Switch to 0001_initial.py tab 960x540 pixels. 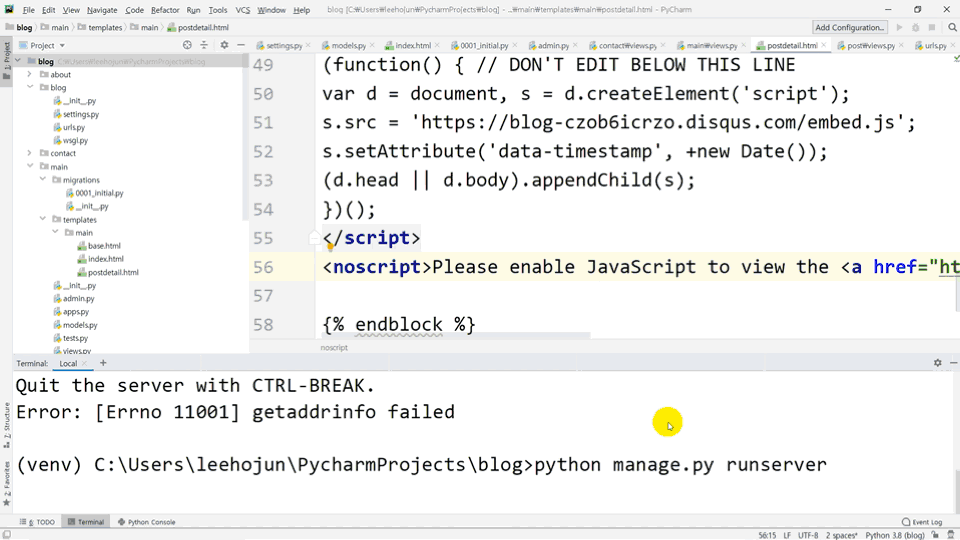tap(484, 45)
